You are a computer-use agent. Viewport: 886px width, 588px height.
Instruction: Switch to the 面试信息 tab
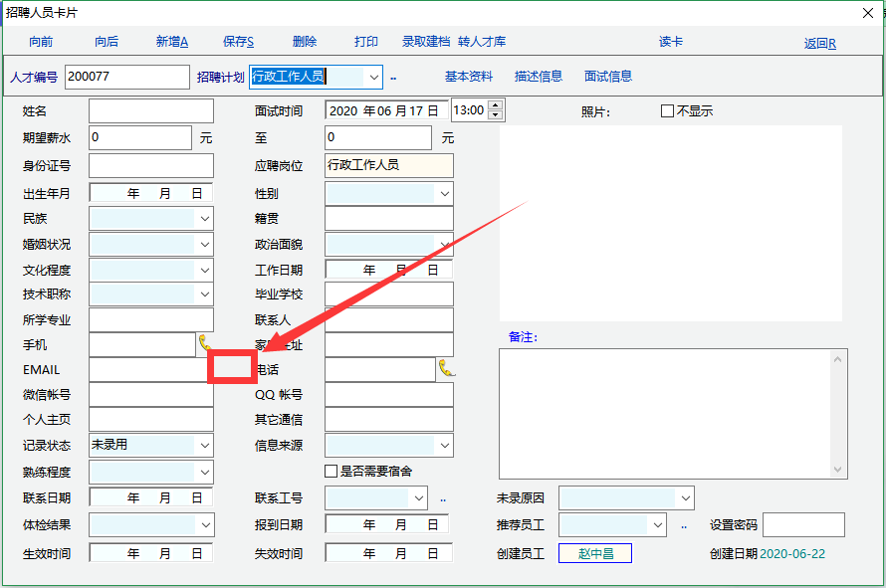pyautogui.click(x=607, y=77)
